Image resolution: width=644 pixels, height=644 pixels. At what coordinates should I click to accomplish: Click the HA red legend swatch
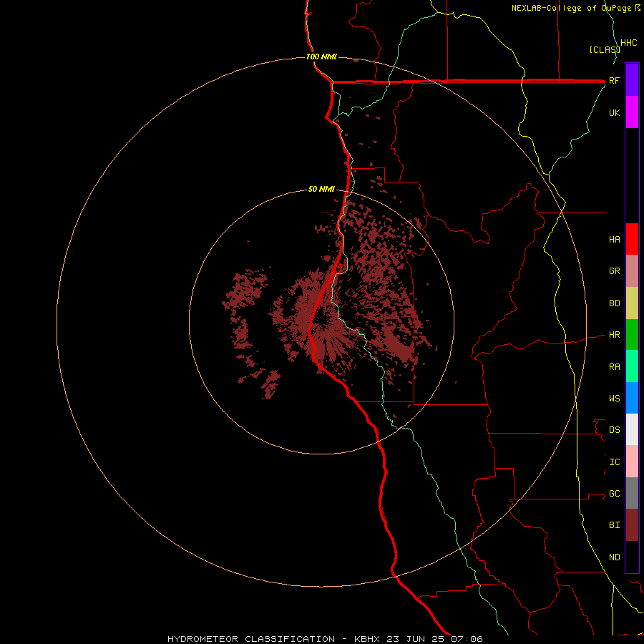pos(632,239)
